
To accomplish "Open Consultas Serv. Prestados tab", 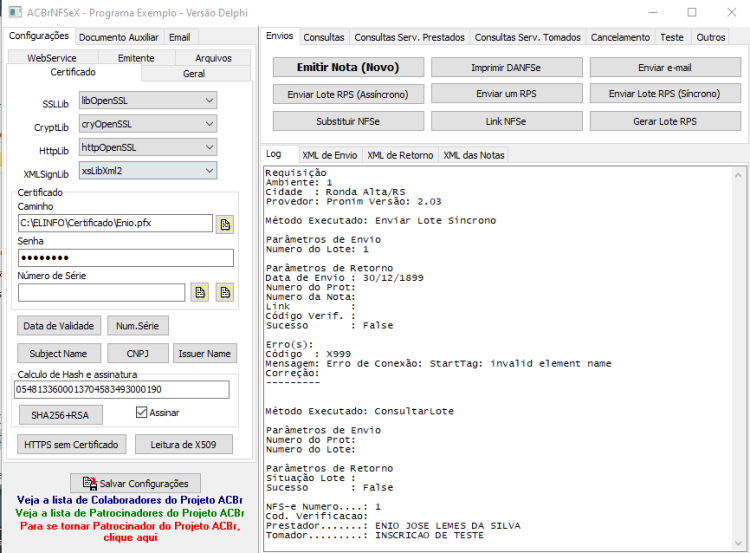I will click(409, 37).
